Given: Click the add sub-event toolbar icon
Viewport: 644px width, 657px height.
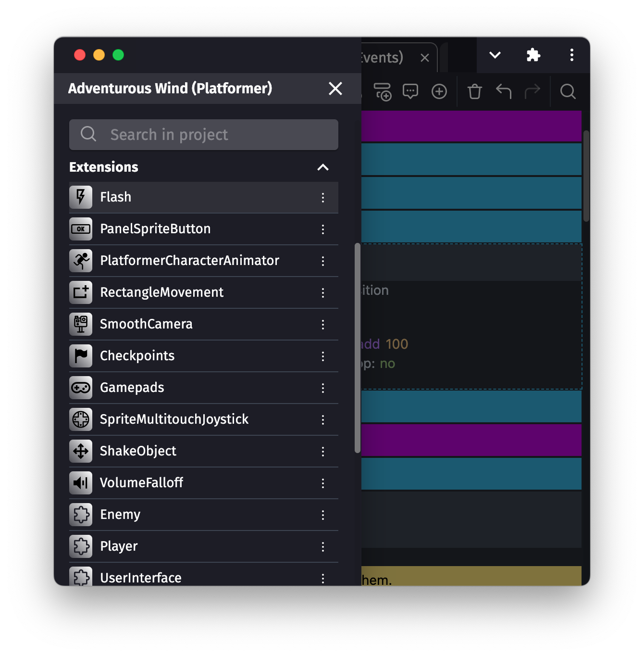Looking at the screenshot, I should pos(383,91).
